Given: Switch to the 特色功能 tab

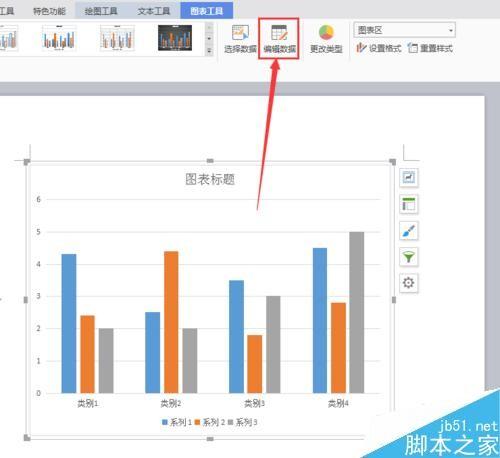Looking at the screenshot, I should point(49,11).
